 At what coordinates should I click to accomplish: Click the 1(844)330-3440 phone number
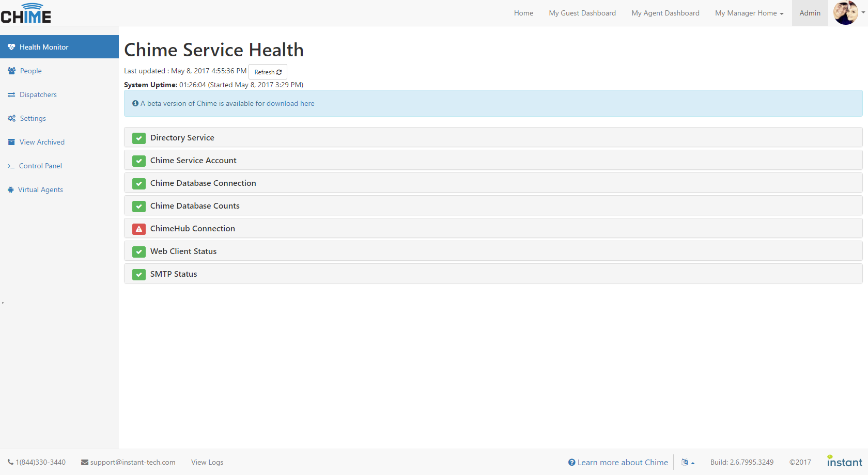[x=40, y=462]
